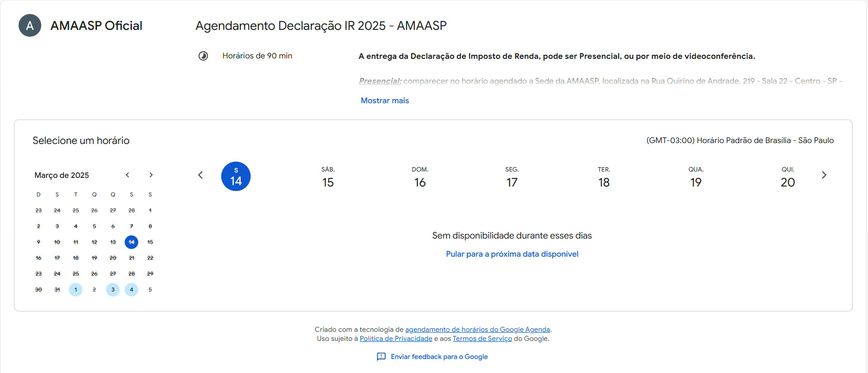Go to previous month in mini calendar
Image resolution: width=868 pixels, height=373 pixels.
127,175
